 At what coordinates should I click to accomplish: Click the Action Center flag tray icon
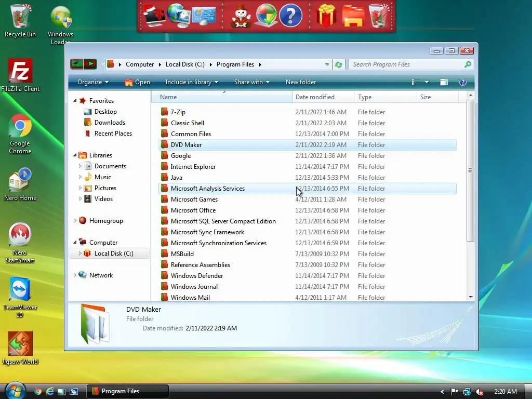pyautogui.click(x=454, y=392)
